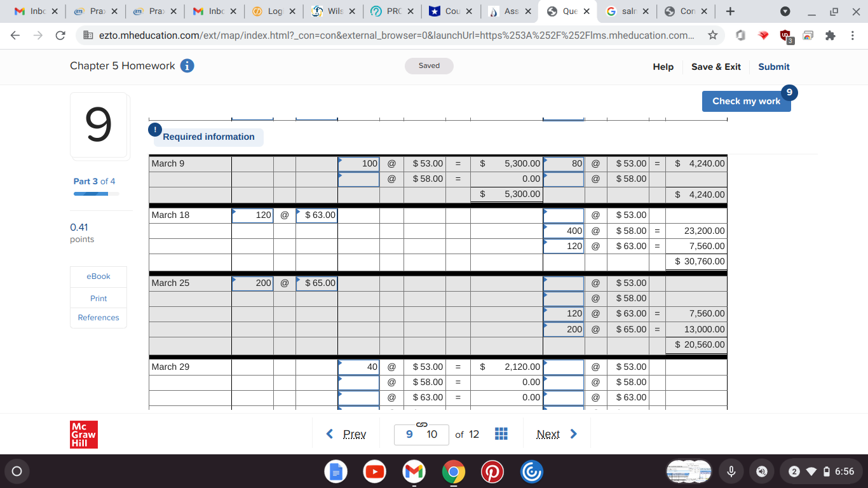Click the stacked Chrome windows extension icon
Image resolution: width=868 pixels, height=488 pixels.
(808, 36)
